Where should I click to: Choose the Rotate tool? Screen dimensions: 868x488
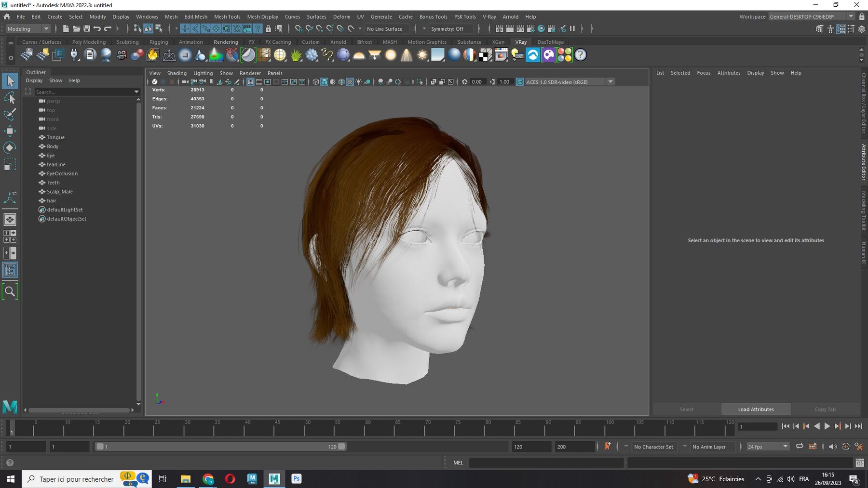coord(10,147)
